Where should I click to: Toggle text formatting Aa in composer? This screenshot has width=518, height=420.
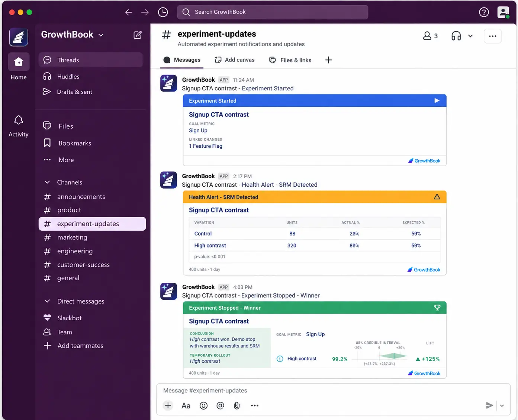pyautogui.click(x=186, y=406)
